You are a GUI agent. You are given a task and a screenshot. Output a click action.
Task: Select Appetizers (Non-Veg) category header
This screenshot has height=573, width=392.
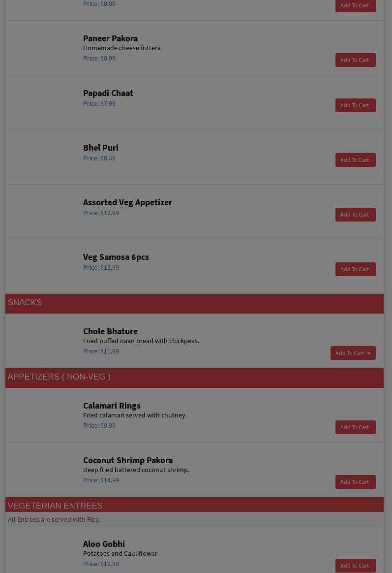pos(59,377)
